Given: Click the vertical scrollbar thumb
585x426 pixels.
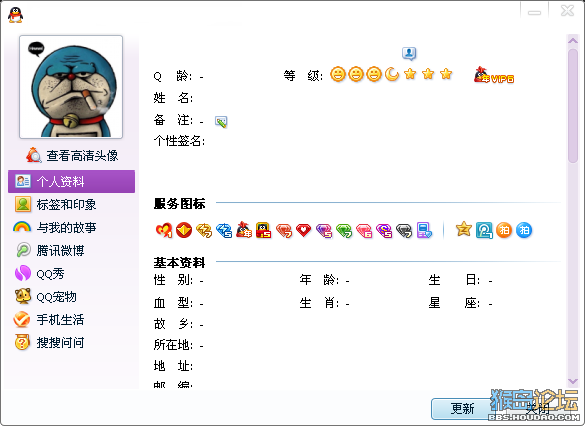Looking at the screenshot, I should [573, 106].
